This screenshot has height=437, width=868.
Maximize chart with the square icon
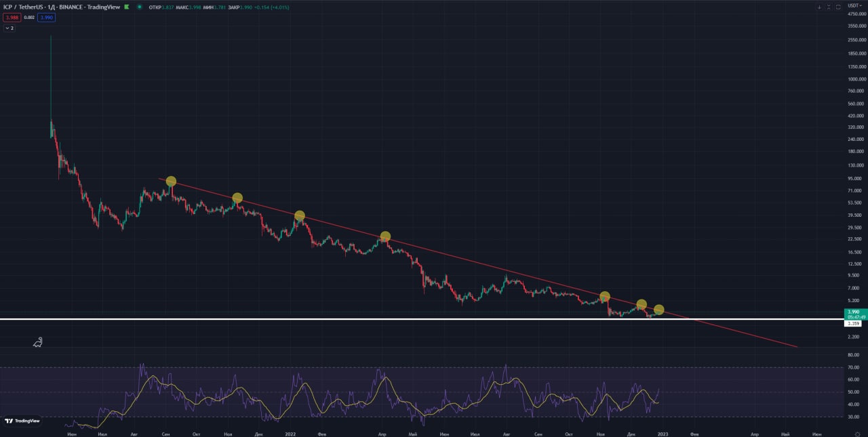click(838, 7)
